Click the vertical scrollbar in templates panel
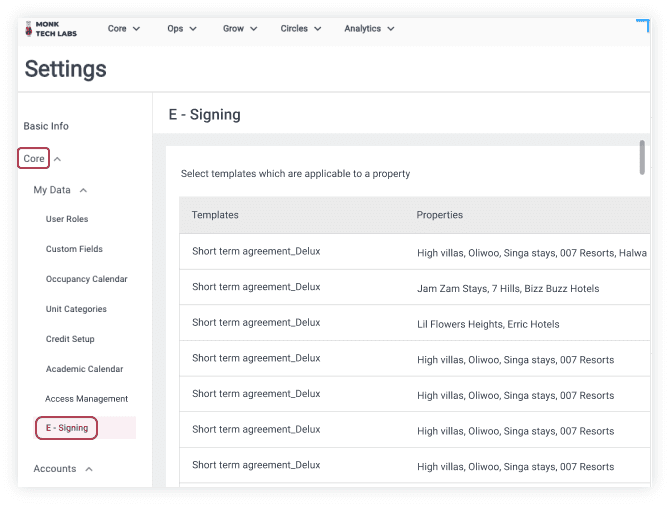The height and width of the screenshot is (506, 671). coord(642,157)
